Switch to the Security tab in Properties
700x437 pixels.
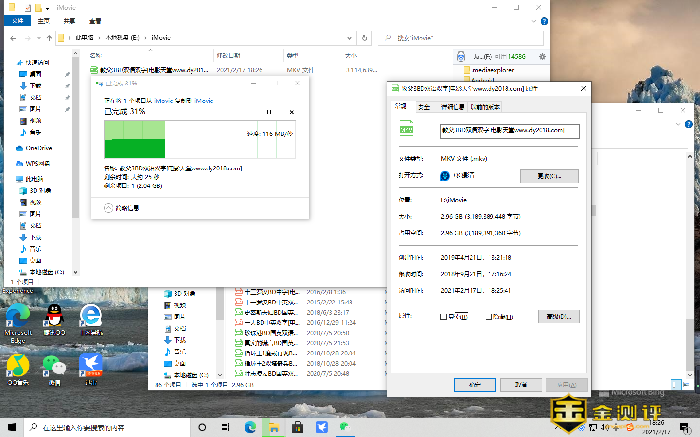[424, 106]
